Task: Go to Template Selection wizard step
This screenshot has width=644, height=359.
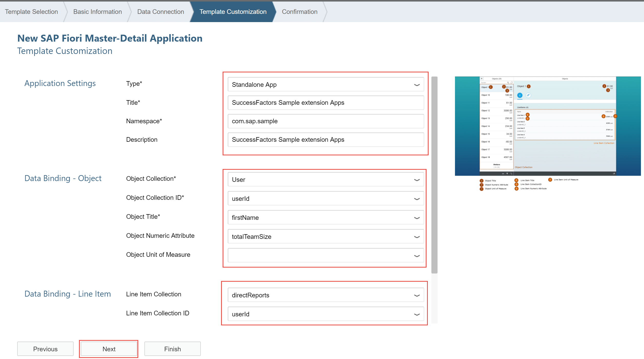Action: [31, 12]
